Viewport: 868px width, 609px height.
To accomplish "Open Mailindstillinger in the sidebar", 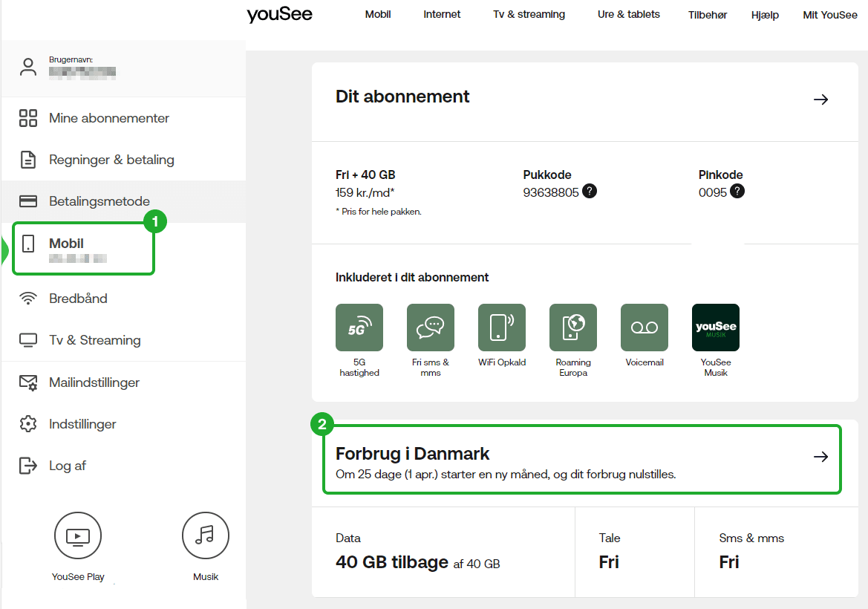I will 94,382.
